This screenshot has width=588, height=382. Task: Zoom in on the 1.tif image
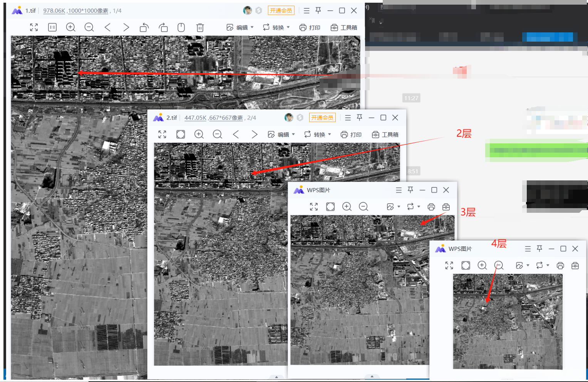click(x=71, y=27)
